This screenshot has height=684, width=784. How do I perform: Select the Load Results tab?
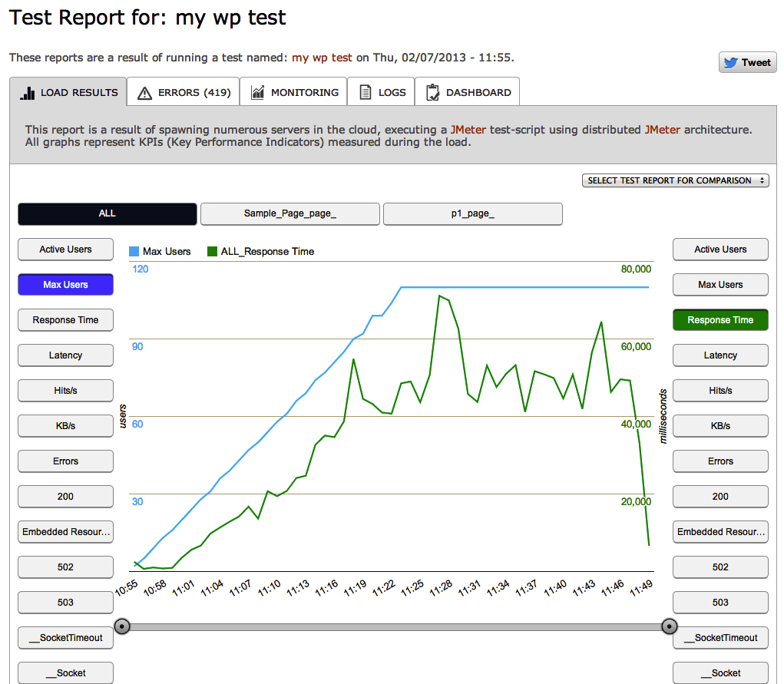point(68,92)
